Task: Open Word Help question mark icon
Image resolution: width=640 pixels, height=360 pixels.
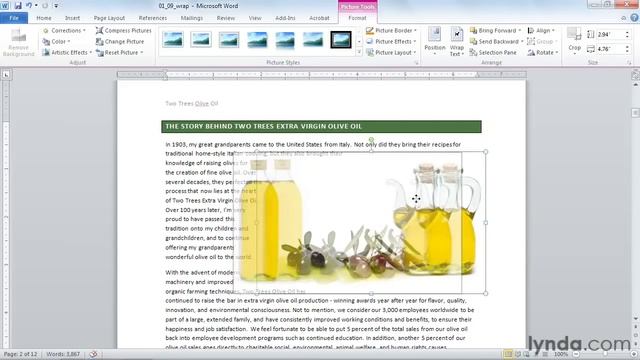Action: pos(634,18)
